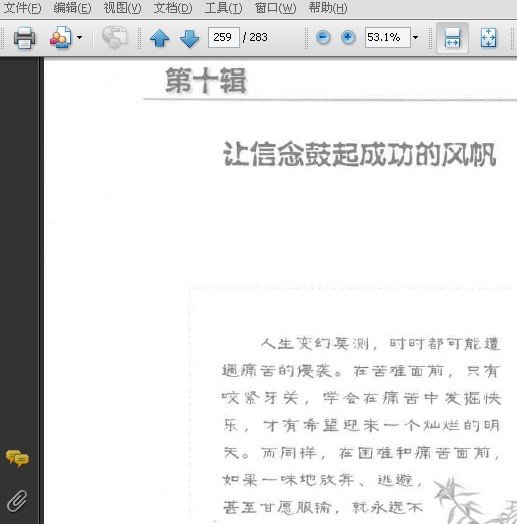
Task: Open the 帮助(H) menu
Action: (328, 8)
